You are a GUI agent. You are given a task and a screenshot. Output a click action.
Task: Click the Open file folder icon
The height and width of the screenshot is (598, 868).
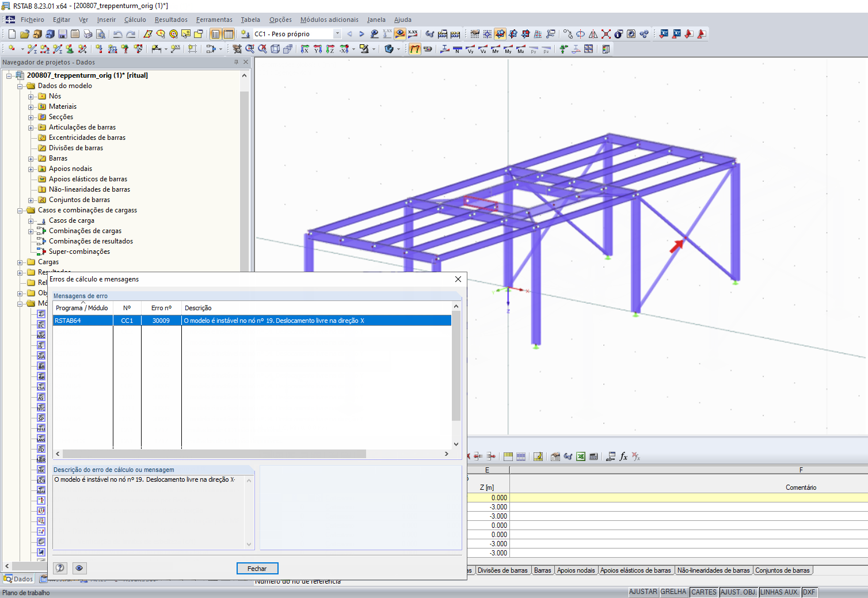pos(25,34)
